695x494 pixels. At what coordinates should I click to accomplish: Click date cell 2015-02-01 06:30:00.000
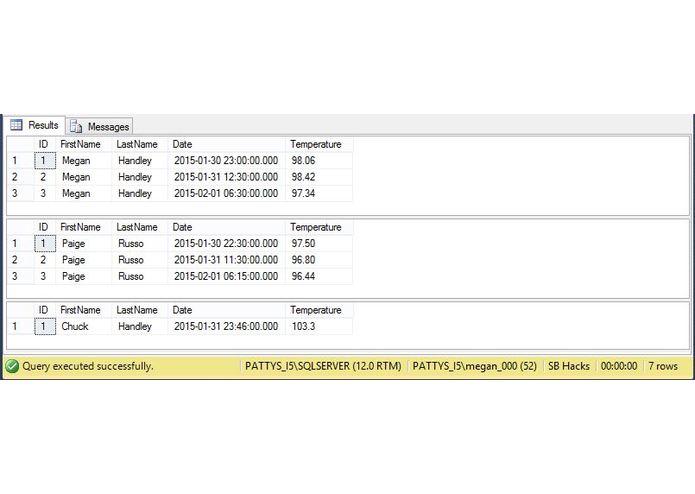tap(226, 194)
